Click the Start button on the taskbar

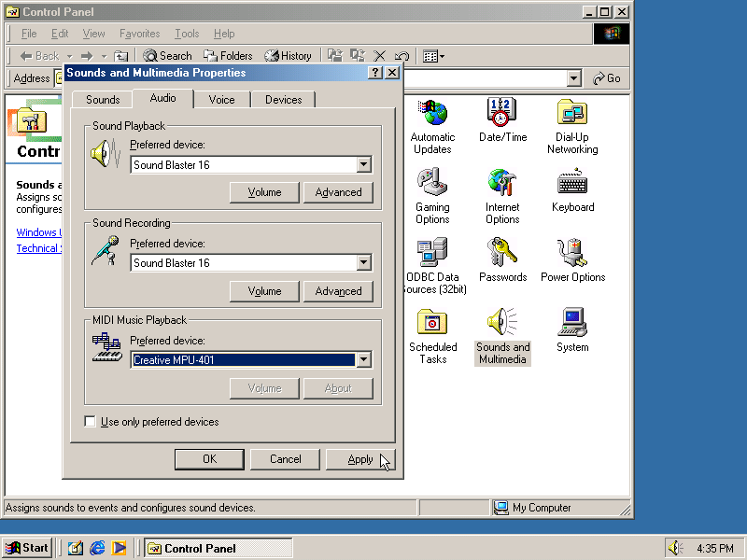[25, 548]
